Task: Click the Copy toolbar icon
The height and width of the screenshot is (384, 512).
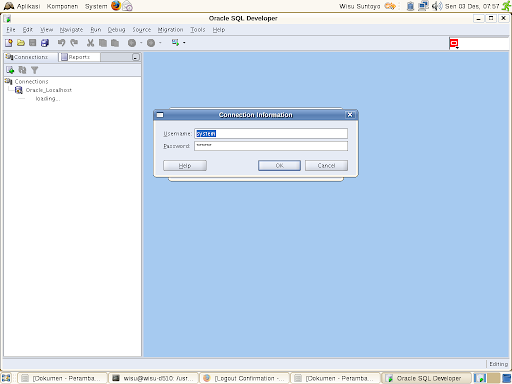Action: (x=103, y=43)
